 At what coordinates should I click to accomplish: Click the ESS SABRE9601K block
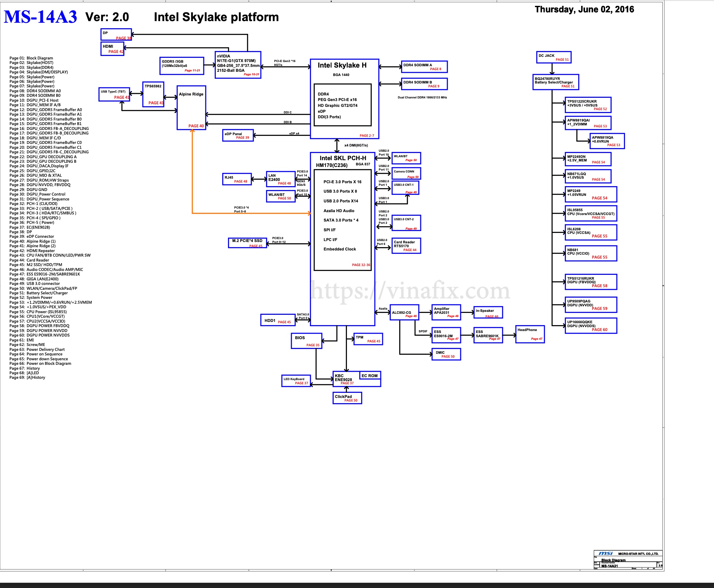click(x=488, y=335)
